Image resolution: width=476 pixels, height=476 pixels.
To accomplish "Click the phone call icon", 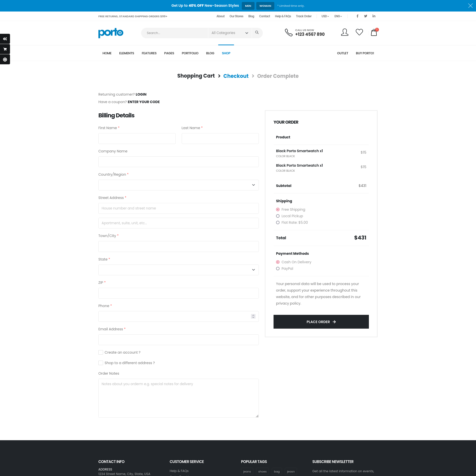I will [289, 33].
